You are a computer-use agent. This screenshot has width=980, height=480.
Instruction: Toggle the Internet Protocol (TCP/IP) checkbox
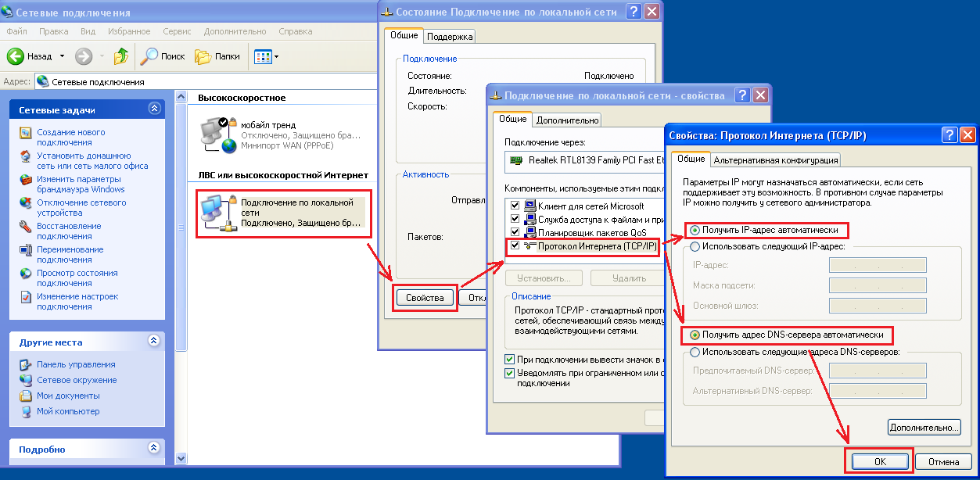515,245
